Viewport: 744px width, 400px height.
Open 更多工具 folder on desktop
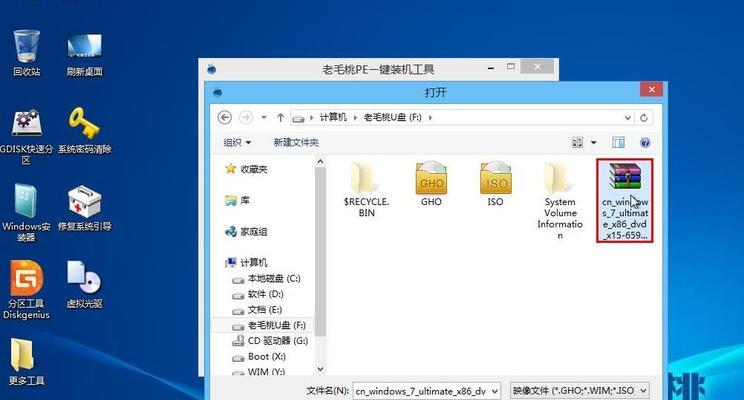point(26,362)
